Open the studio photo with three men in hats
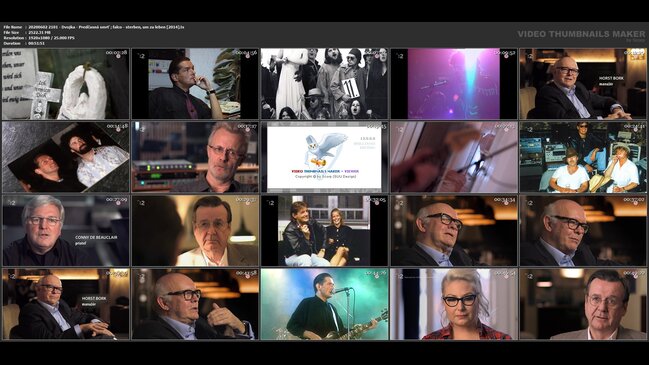 583,157
